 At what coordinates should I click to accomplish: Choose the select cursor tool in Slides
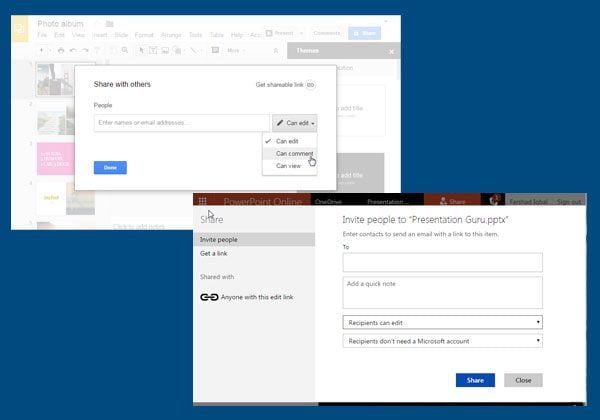141,50
